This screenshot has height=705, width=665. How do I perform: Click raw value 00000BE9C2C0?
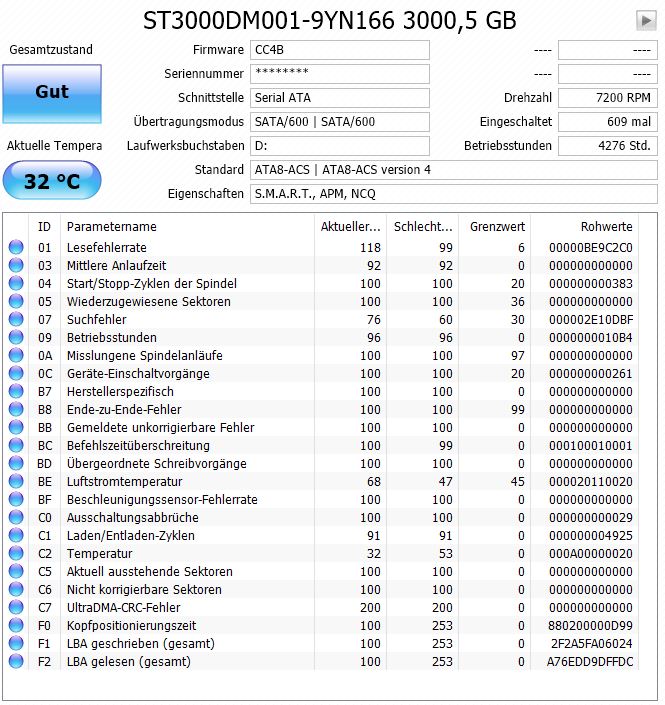tap(590, 248)
